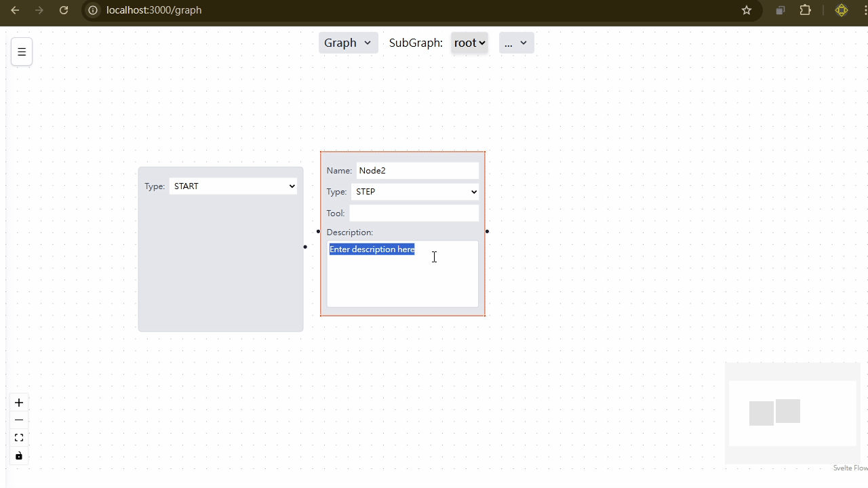Zoom in on the graph canvas
This screenshot has height=488, width=868.
[x=19, y=403]
